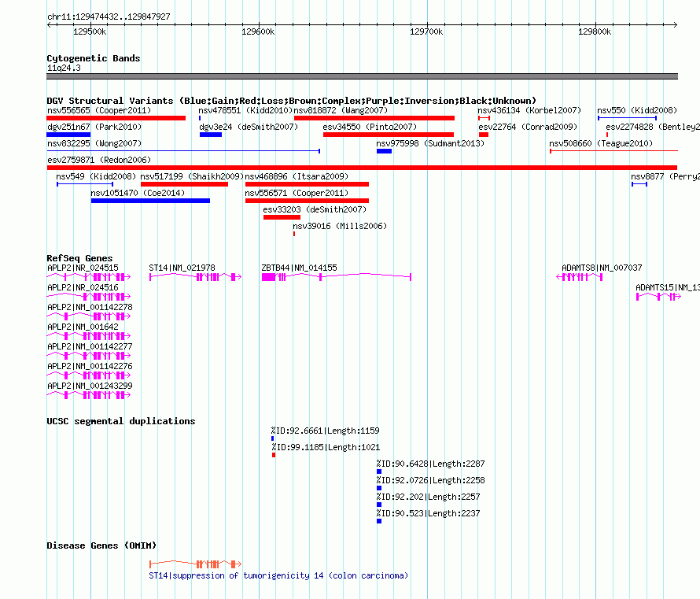This screenshot has height=599, width=700.
Task: Click the APLP2|NM_001142278 transcript glyph
Action: coord(89,316)
